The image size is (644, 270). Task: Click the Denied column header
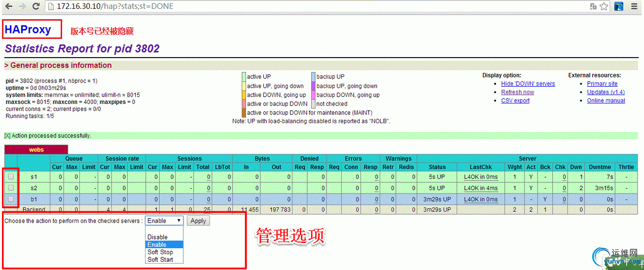310,159
